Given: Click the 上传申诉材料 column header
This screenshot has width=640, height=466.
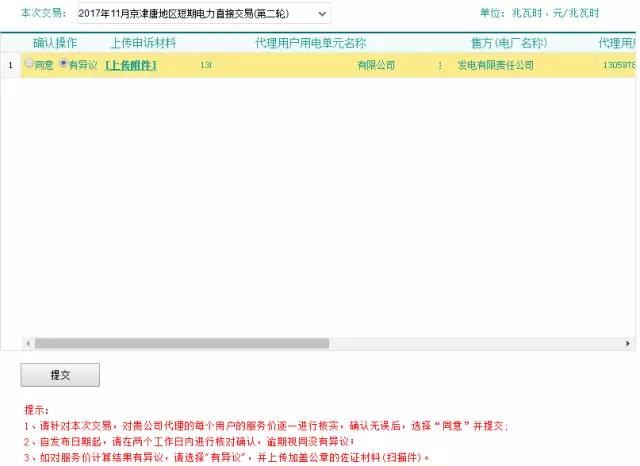Looking at the screenshot, I should pyautogui.click(x=143, y=43).
